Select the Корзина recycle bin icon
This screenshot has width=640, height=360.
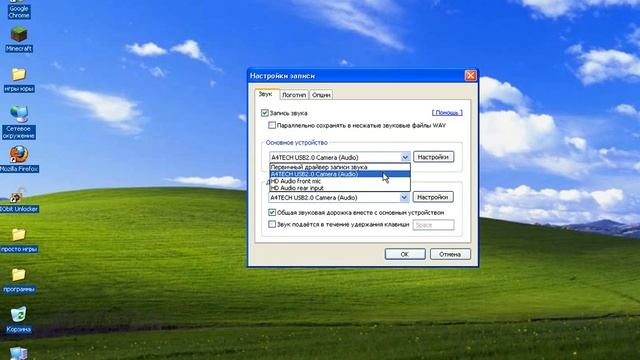[x=19, y=320]
